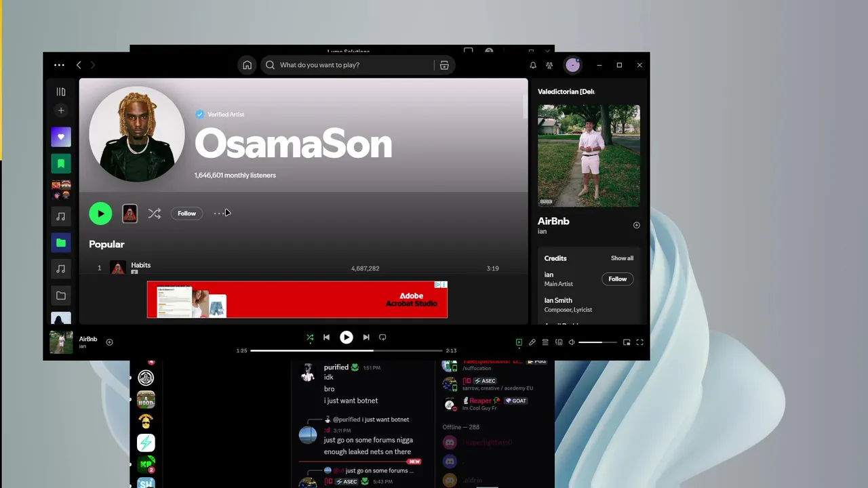The height and width of the screenshot is (488, 868).
Task: Open more options for OsamaSon
Action: pyautogui.click(x=219, y=213)
